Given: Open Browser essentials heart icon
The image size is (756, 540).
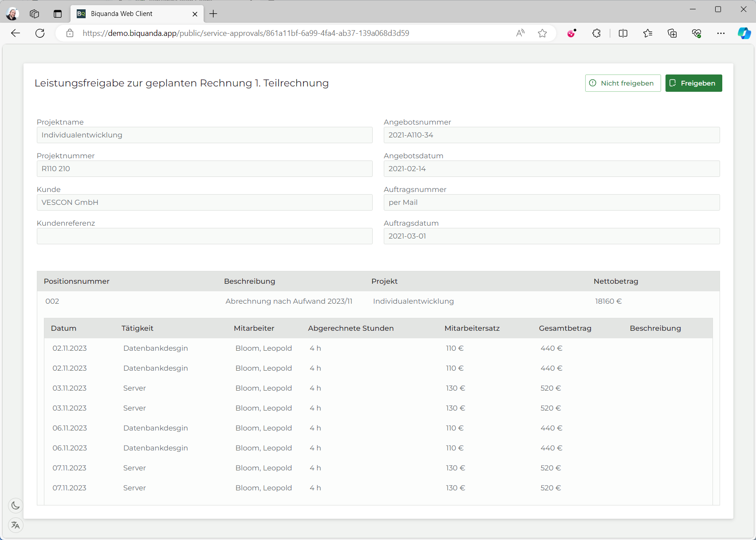Looking at the screenshot, I should coord(697,33).
